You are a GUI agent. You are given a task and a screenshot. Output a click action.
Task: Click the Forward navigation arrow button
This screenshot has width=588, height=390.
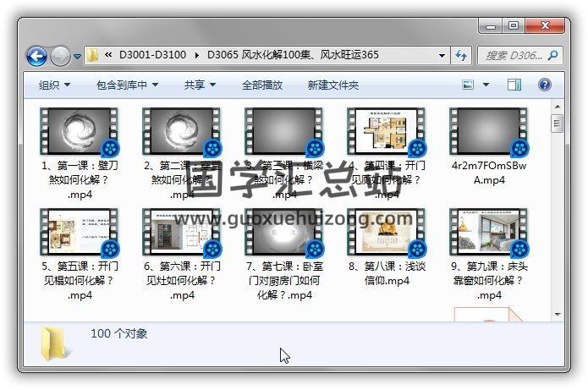click(60, 57)
